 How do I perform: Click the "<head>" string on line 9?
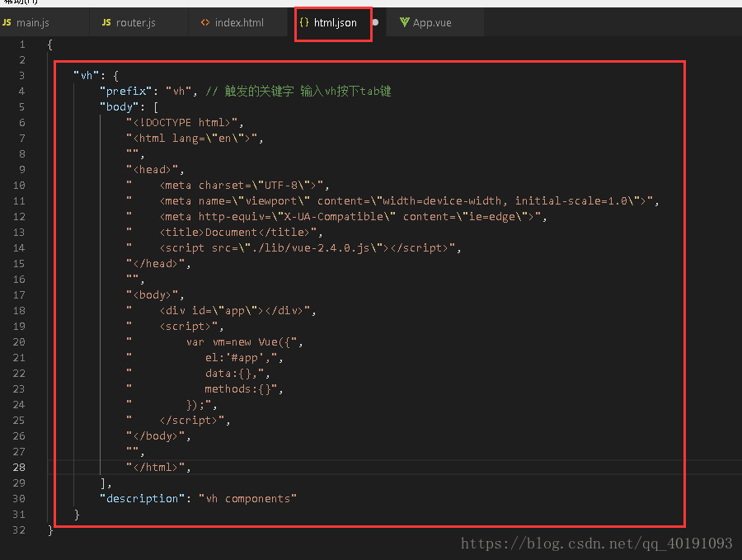(152, 169)
